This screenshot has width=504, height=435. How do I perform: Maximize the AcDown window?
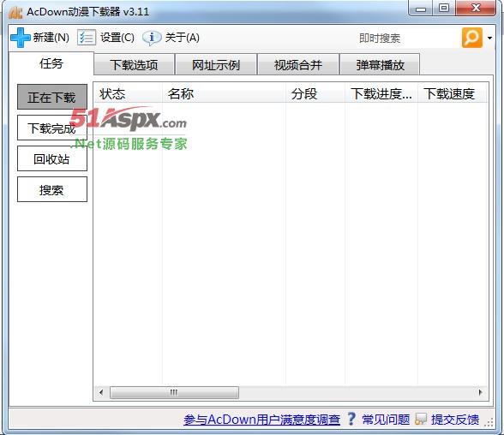(444, 8)
